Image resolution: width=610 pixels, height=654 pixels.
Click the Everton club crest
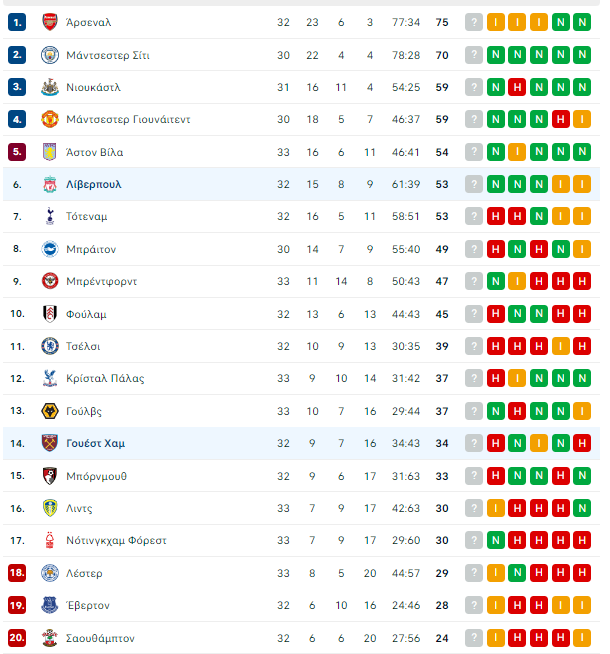click(x=50, y=605)
